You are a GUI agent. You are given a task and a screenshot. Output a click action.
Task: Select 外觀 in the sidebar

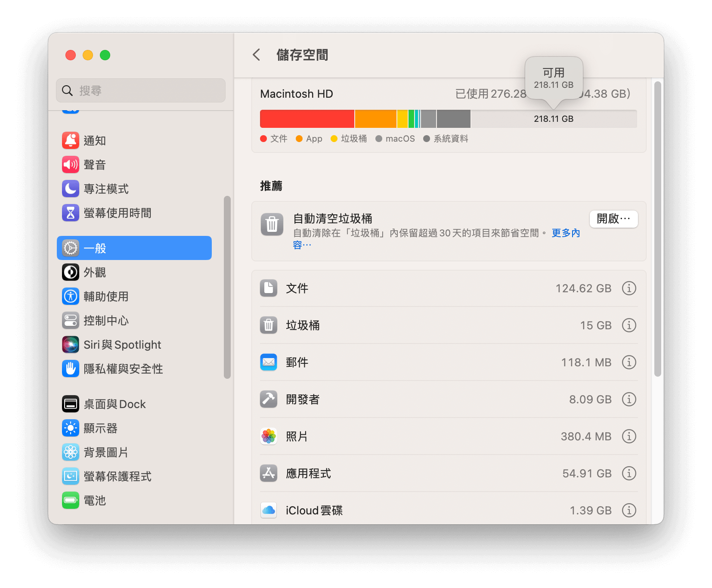coord(134,272)
